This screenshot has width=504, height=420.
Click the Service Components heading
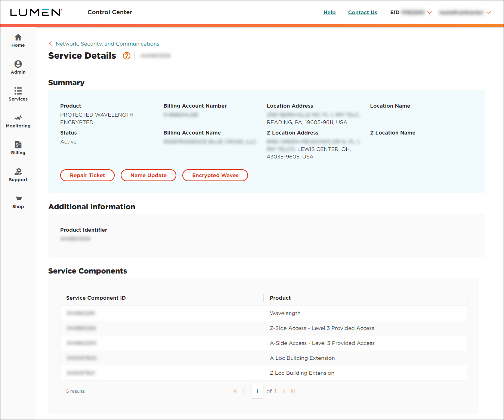(x=87, y=271)
